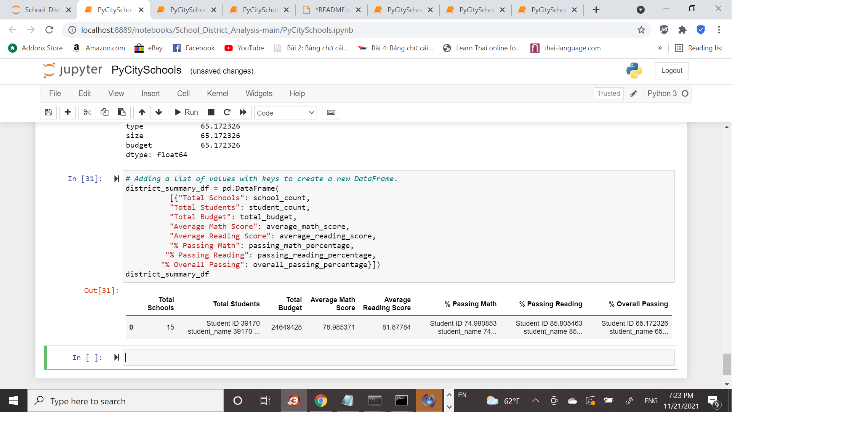Open the Kernel menu
Viewport: 868px width, 428px height.
(x=217, y=93)
